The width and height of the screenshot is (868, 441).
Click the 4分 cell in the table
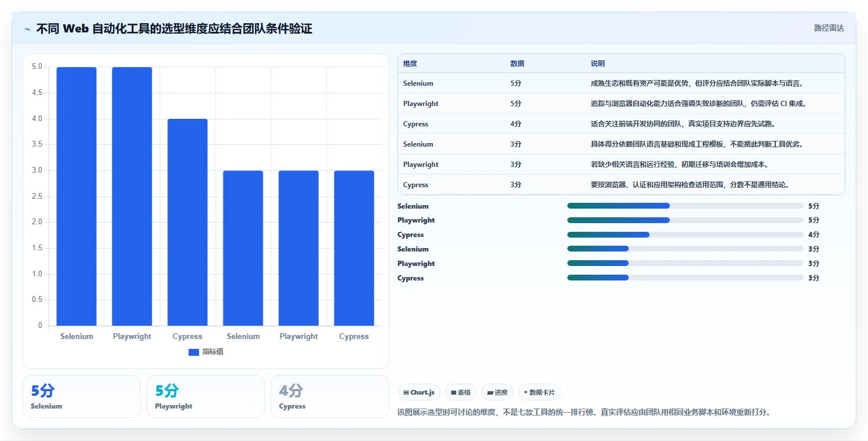[516, 124]
